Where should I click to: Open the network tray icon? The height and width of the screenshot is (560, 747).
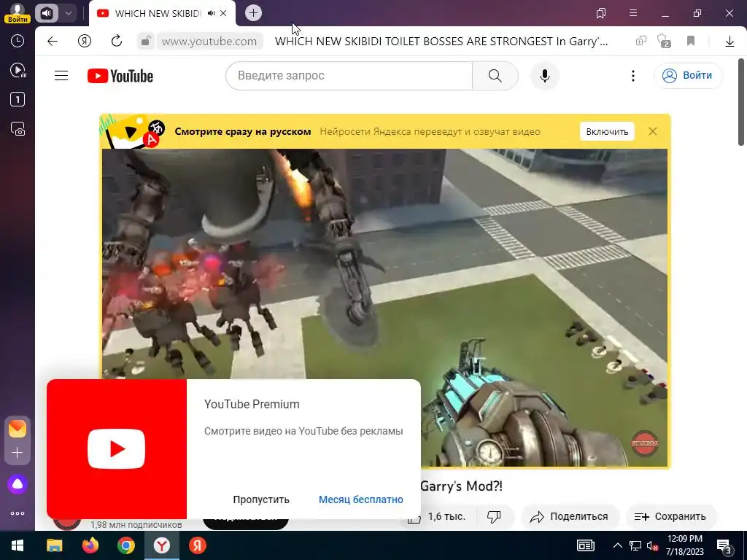(635, 545)
